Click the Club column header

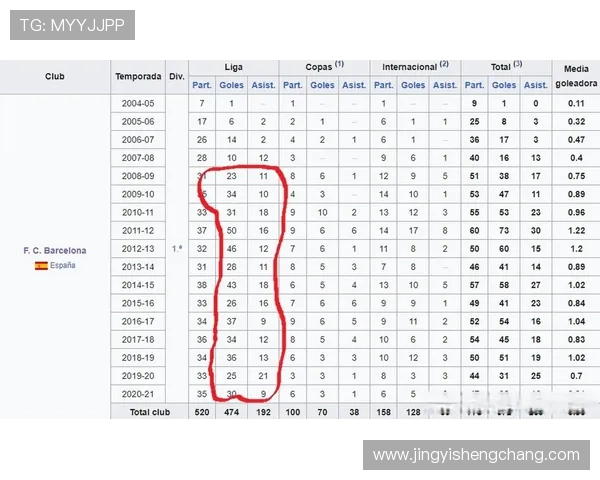(x=55, y=76)
